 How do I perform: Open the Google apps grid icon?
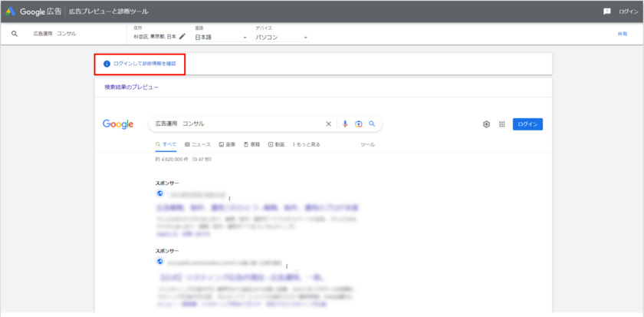click(502, 124)
